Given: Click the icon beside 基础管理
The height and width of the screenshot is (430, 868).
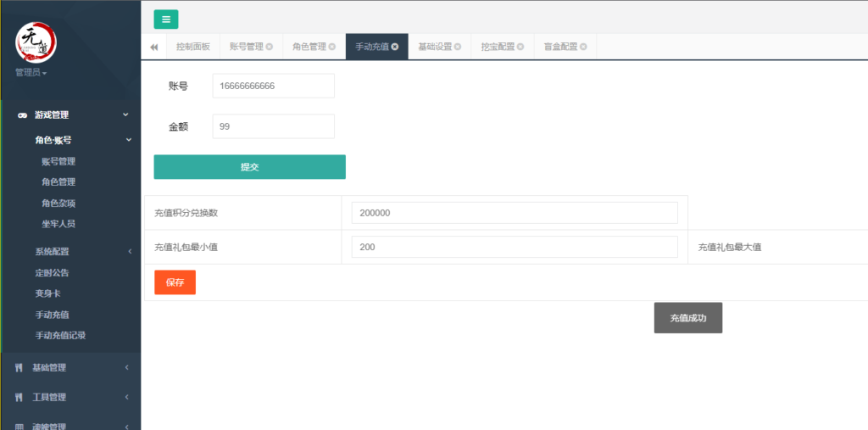Looking at the screenshot, I should [x=19, y=367].
